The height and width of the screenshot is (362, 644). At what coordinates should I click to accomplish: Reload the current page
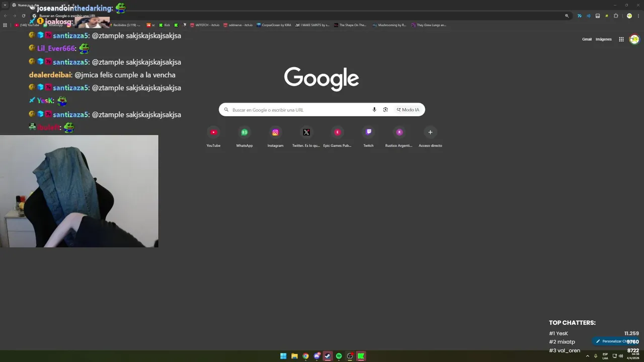coord(23,16)
